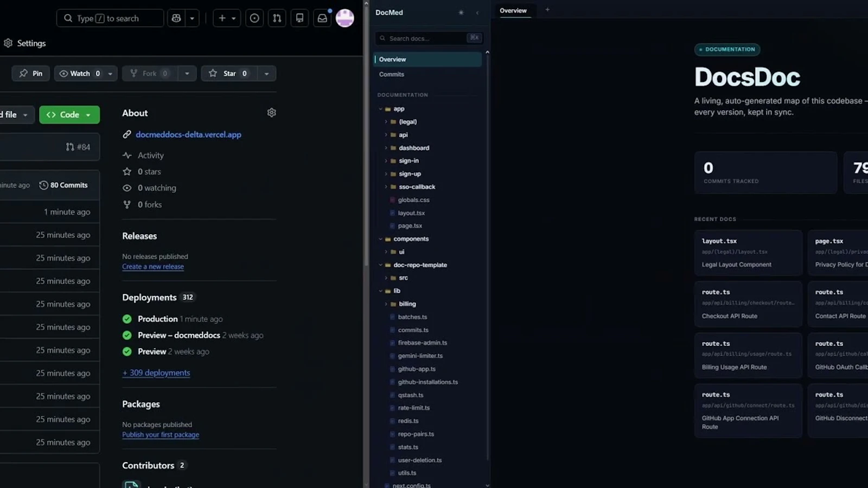Open the Contributors section heading
Image resolution: width=868 pixels, height=488 pixels.
148,466
